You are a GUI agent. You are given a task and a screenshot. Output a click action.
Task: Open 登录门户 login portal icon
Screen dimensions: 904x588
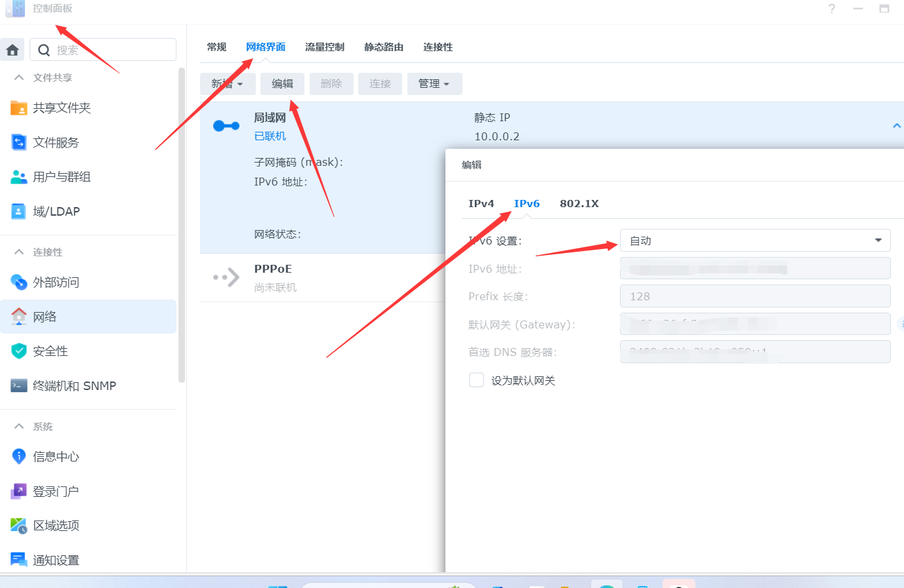19,491
